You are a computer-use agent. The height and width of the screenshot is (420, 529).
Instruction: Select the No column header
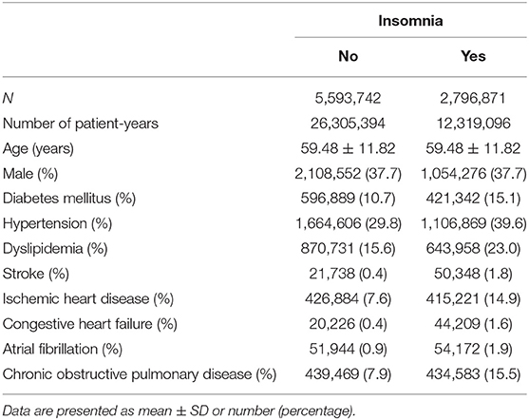348,56
